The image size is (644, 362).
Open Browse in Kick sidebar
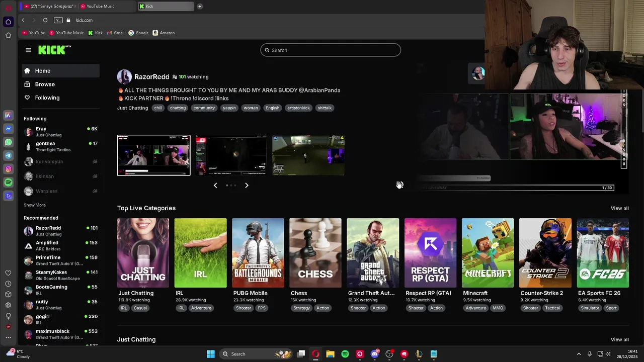(x=60, y=84)
